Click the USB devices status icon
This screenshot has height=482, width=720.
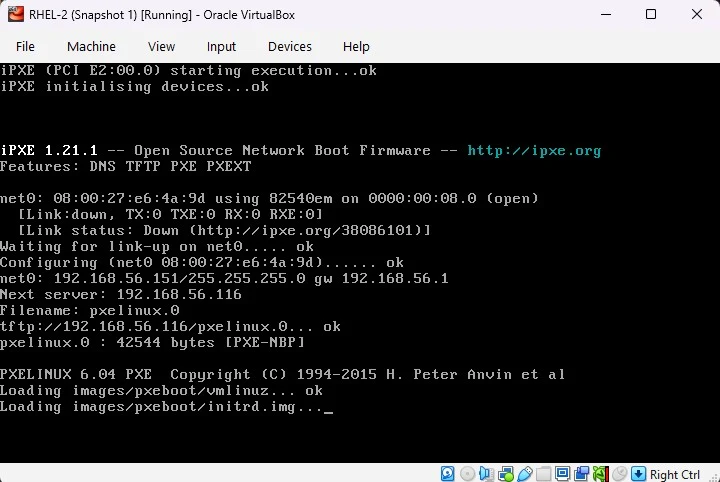point(525,474)
